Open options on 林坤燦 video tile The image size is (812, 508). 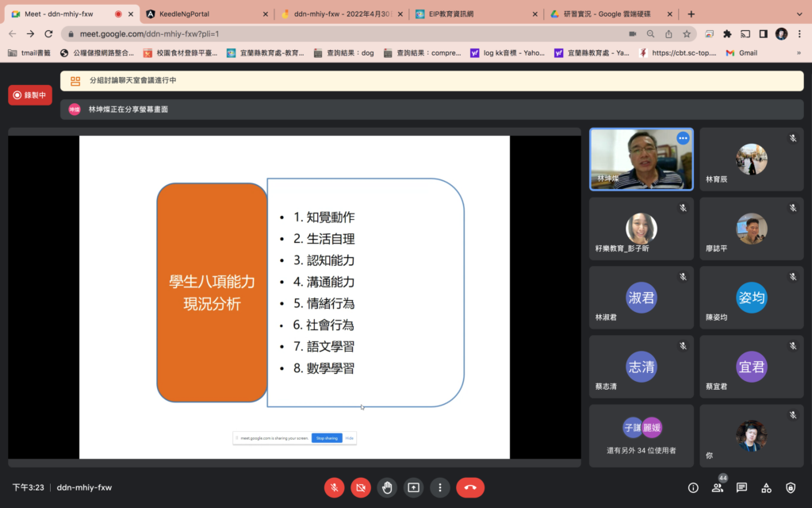pyautogui.click(x=683, y=138)
